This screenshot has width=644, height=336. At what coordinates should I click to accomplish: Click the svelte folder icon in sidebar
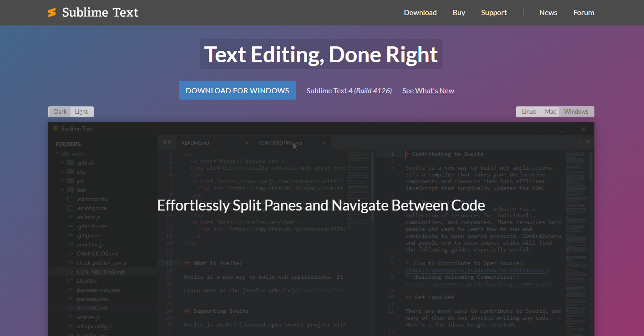pos(65,154)
